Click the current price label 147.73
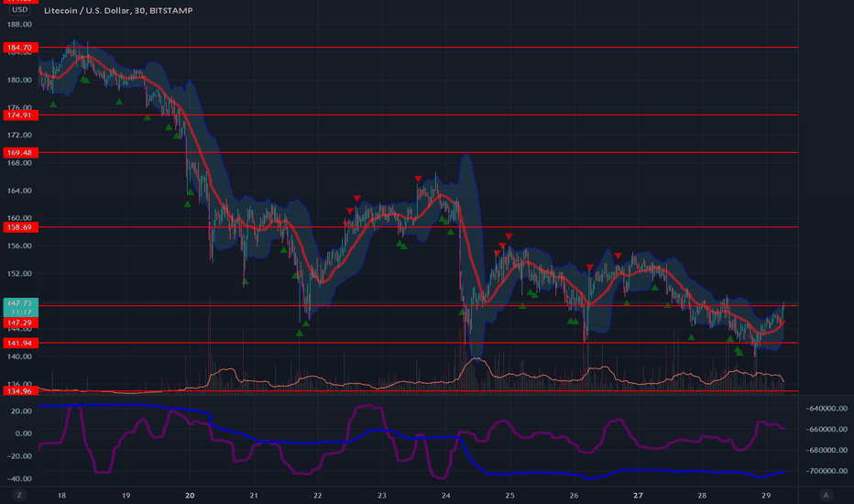The width and height of the screenshot is (854, 504). 20,307
